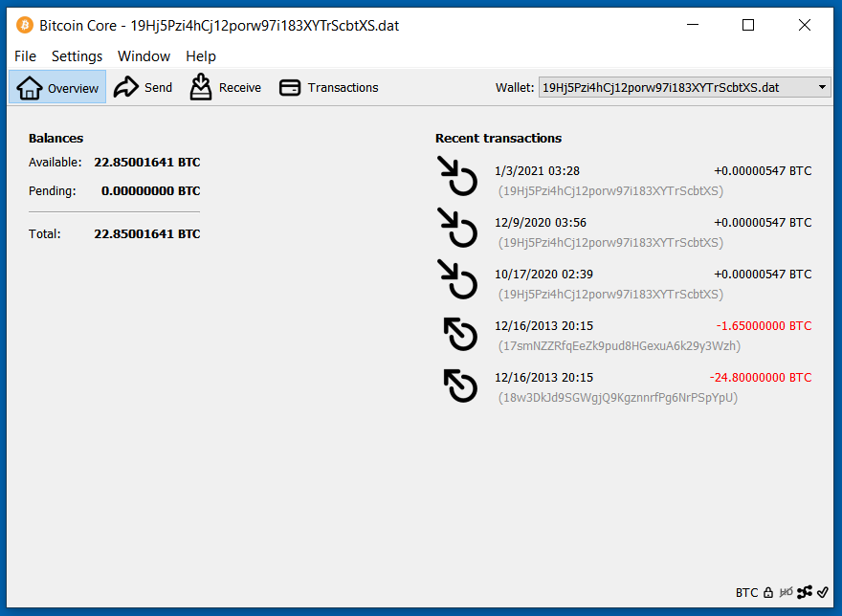Open the Overview tab
Image resolution: width=842 pixels, height=616 pixels.
[x=58, y=87]
